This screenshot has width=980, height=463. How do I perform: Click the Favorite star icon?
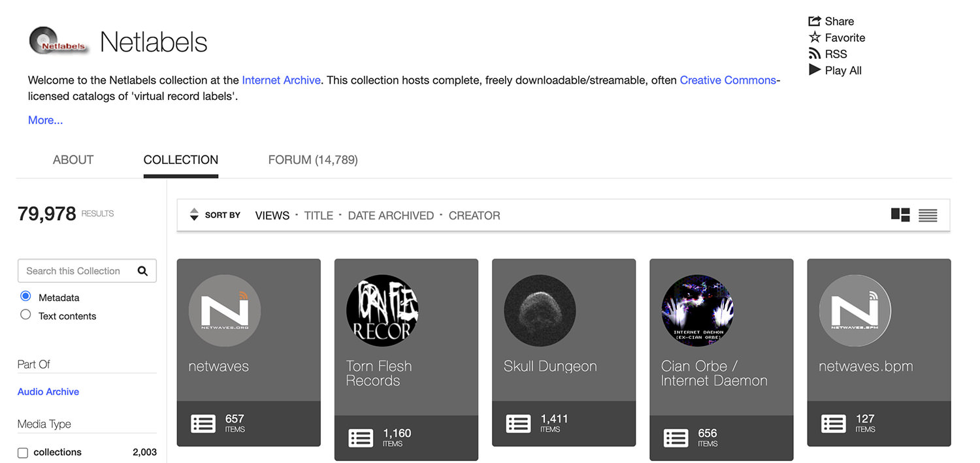(815, 37)
